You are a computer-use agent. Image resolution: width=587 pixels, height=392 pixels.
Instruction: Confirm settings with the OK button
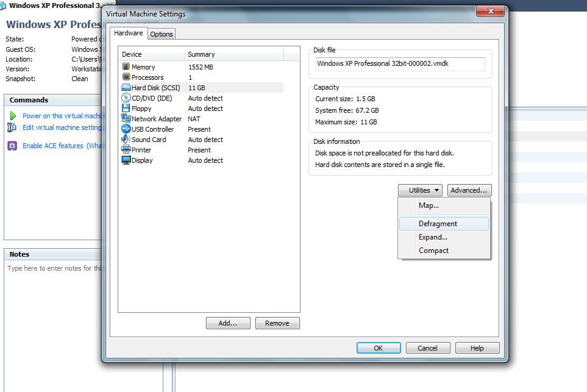(379, 348)
